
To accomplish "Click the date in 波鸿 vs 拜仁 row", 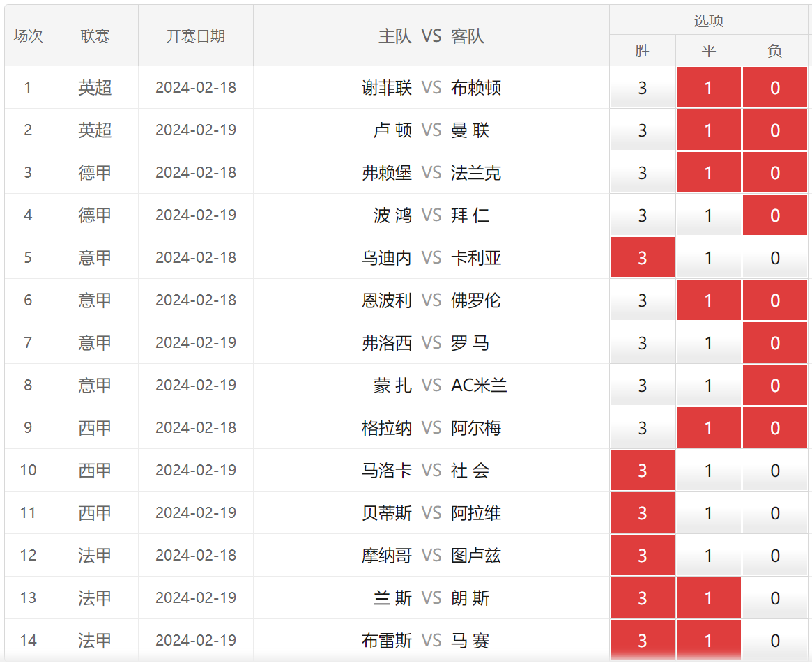I will point(196,215).
